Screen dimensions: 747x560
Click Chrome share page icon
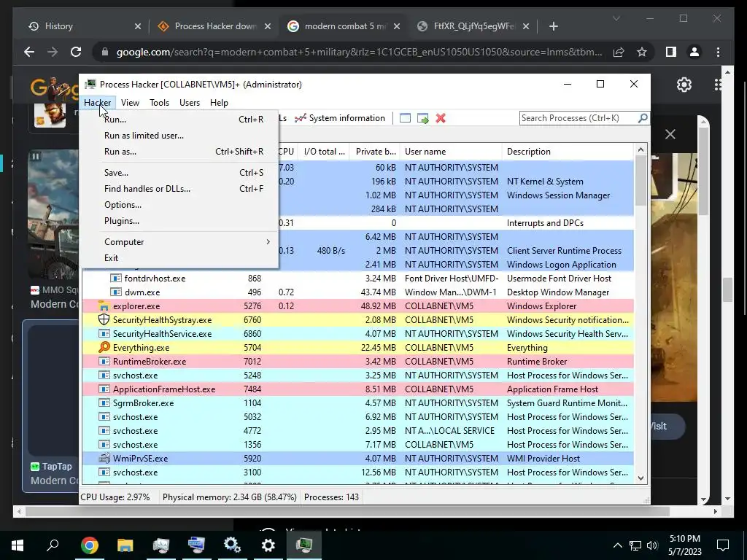point(619,52)
